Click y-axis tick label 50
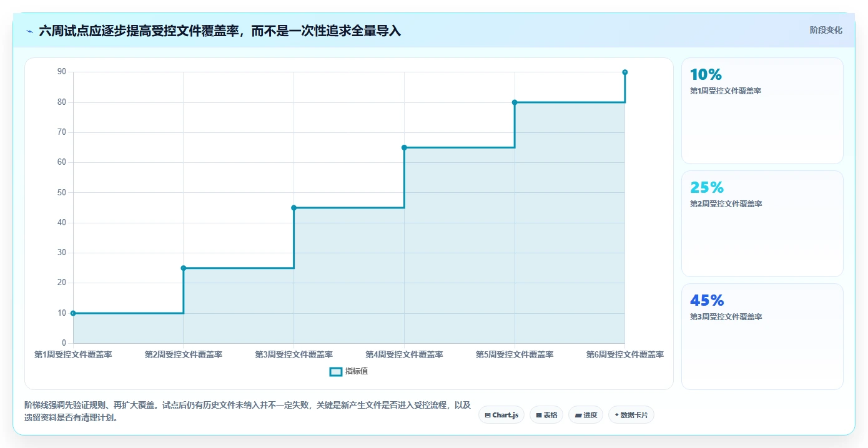Viewport: 868px width, 448px height. [x=62, y=193]
